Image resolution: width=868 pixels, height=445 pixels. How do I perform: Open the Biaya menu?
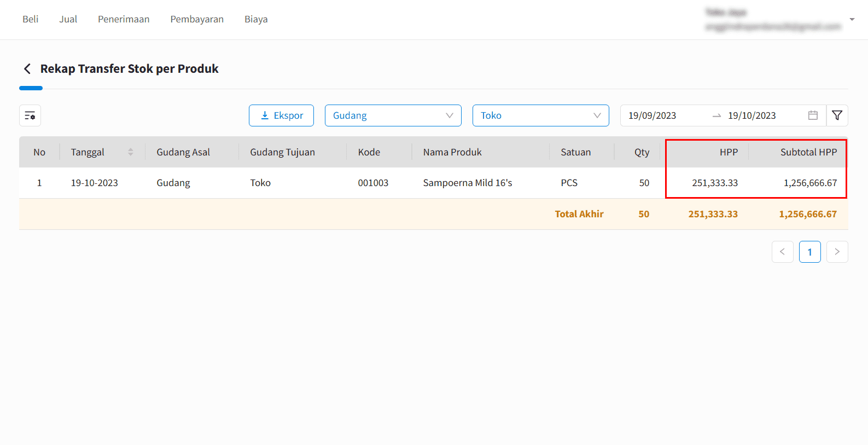(256, 19)
